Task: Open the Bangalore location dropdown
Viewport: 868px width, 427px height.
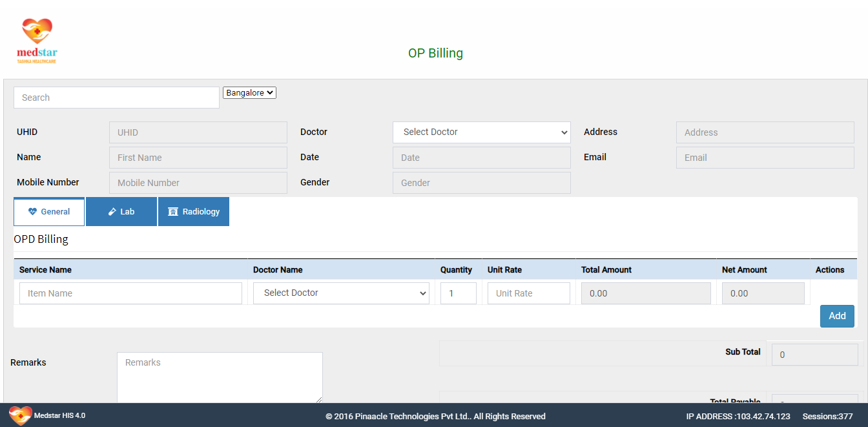Action: click(x=249, y=93)
